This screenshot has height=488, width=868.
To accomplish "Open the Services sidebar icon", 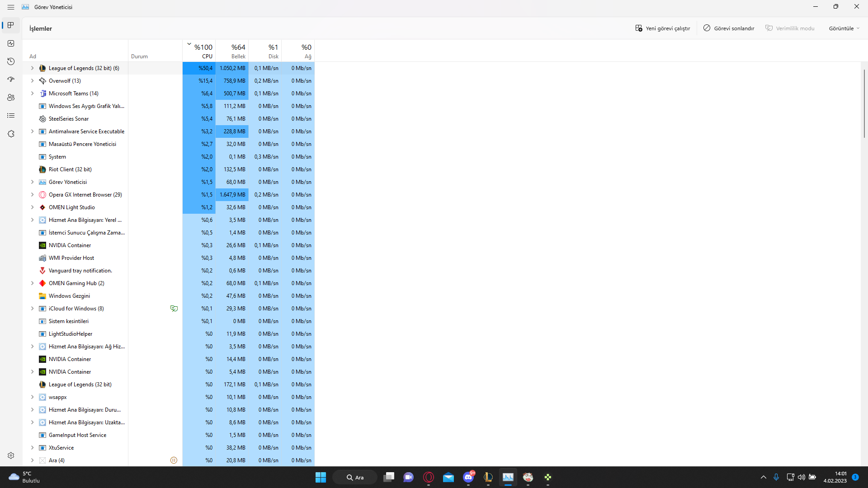I will pos(11,134).
